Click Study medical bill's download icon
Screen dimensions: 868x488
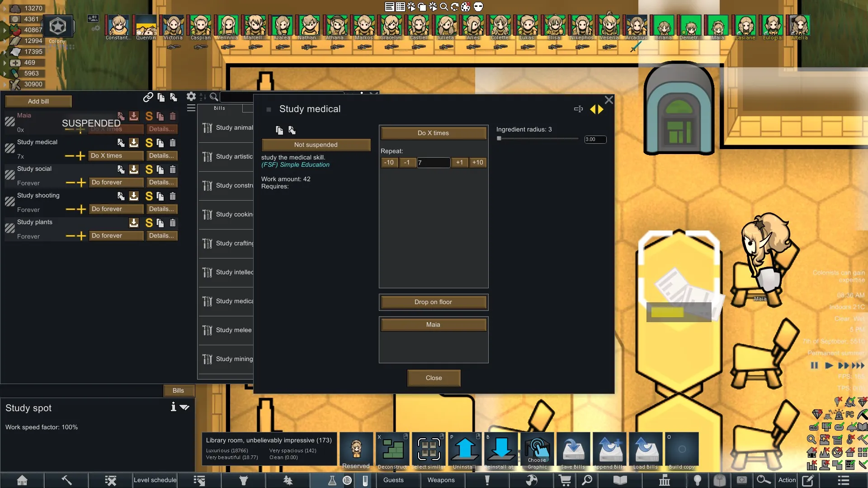pos(134,143)
